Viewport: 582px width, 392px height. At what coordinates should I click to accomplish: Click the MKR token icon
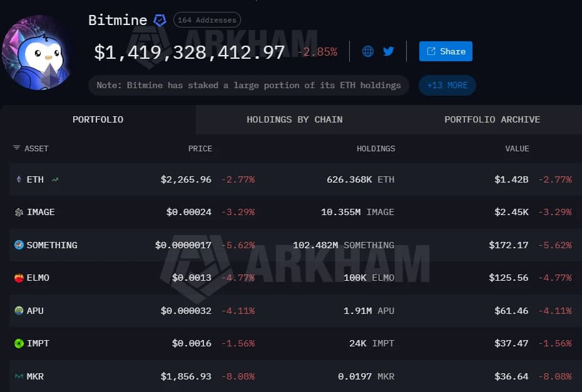coord(19,376)
